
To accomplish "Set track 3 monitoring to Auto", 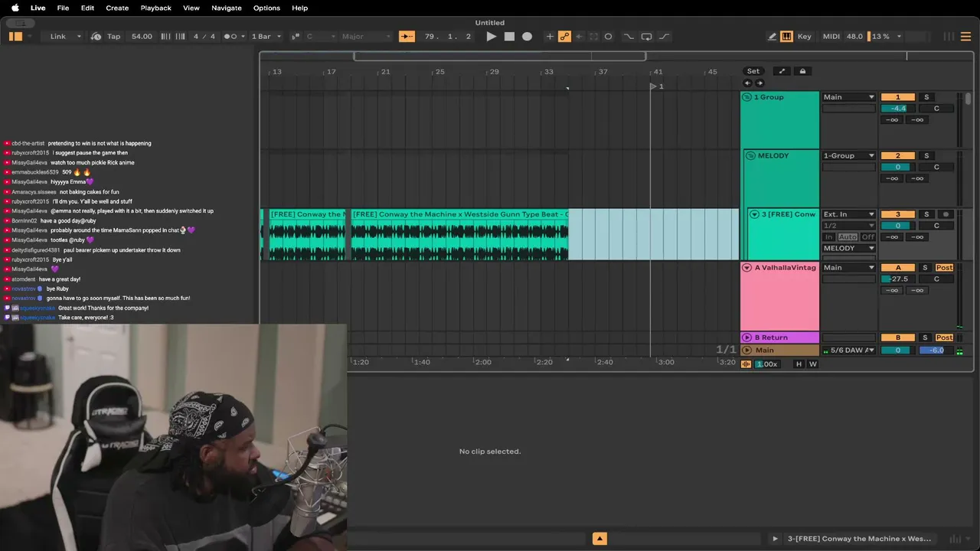I will (x=848, y=236).
